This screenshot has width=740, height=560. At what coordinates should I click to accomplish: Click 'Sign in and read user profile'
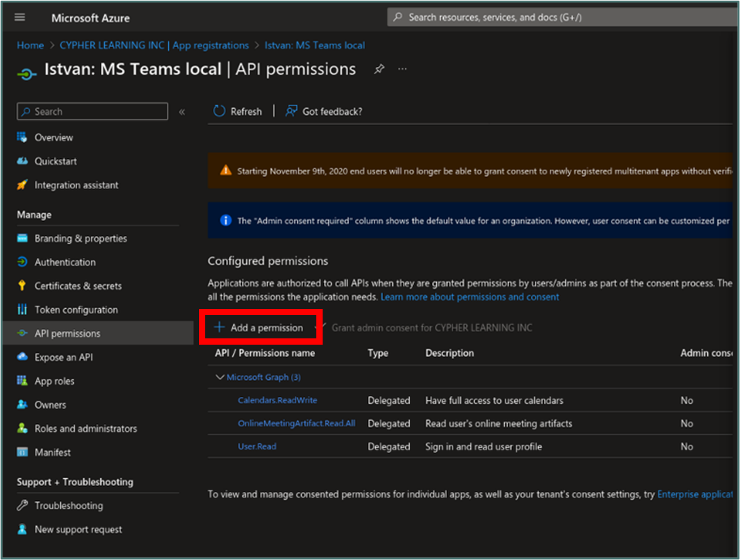(x=483, y=446)
